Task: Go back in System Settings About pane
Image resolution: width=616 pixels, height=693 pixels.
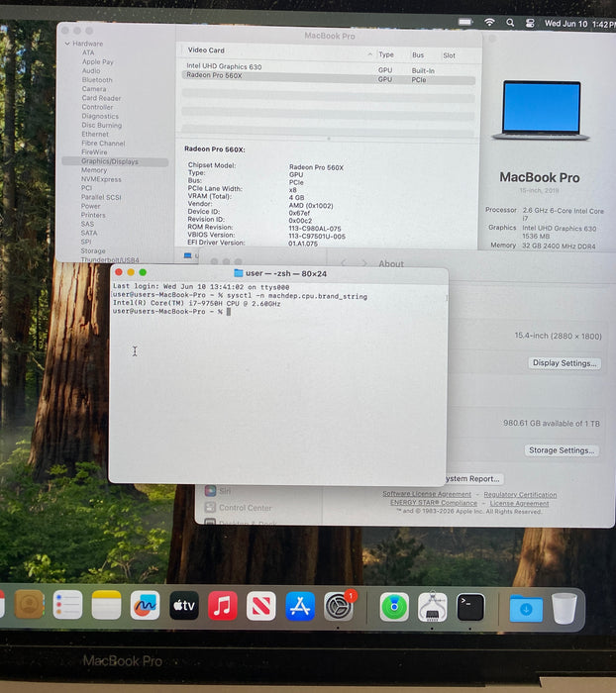Action: [x=343, y=263]
